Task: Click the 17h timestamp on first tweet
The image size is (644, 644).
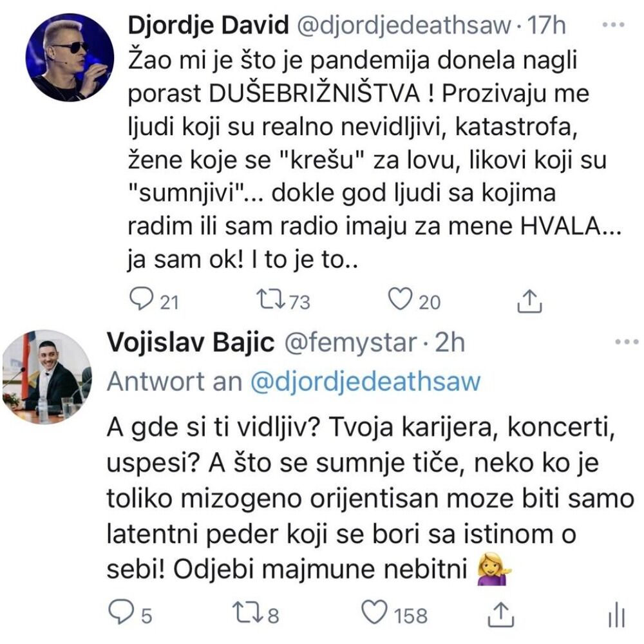Action: tap(546, 26)
